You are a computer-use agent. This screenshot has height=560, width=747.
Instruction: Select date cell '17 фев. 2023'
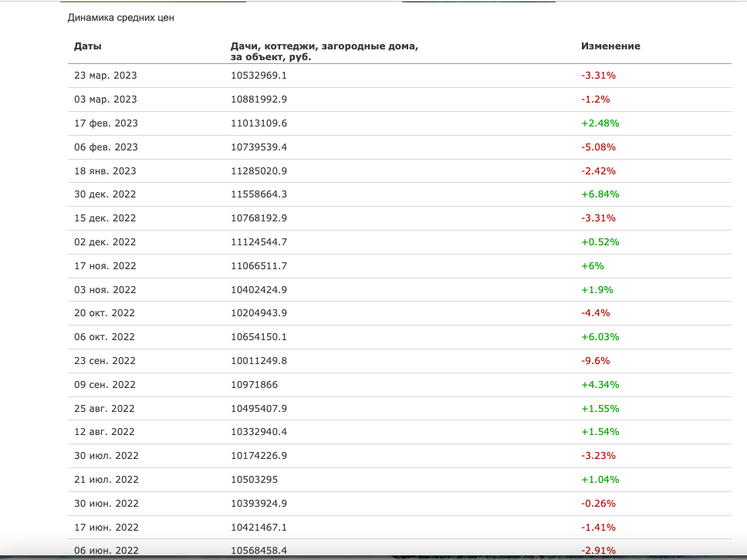(x=106, y=123)
